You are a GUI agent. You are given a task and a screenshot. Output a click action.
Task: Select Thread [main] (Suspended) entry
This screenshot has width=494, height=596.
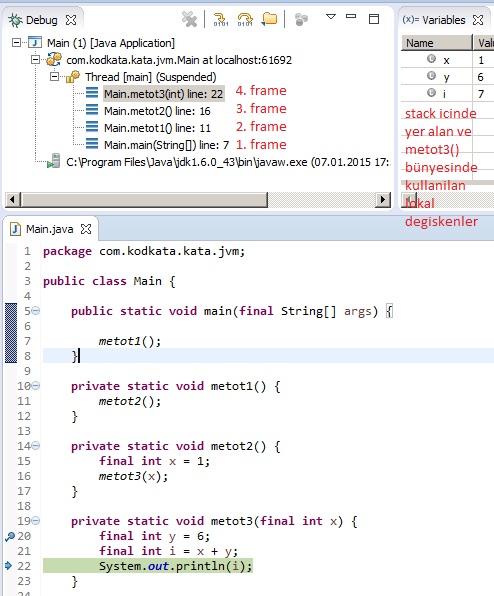click(x=150, y=77)
